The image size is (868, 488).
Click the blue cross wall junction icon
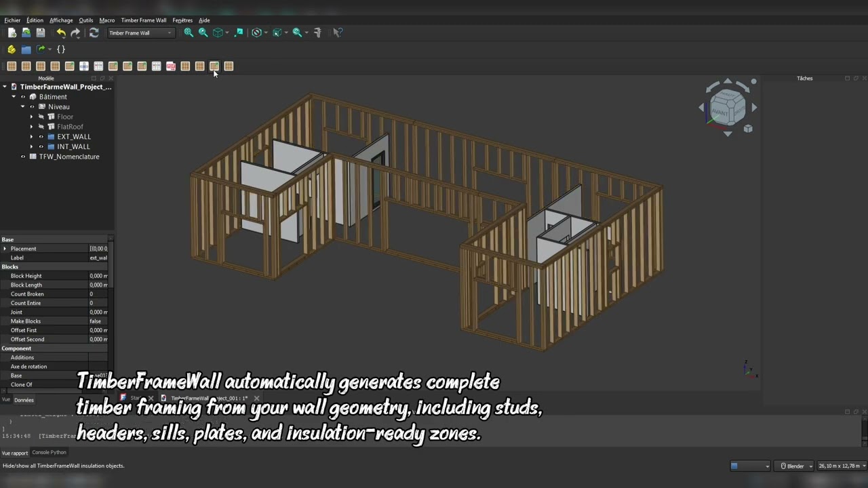(x=84, y=66)
